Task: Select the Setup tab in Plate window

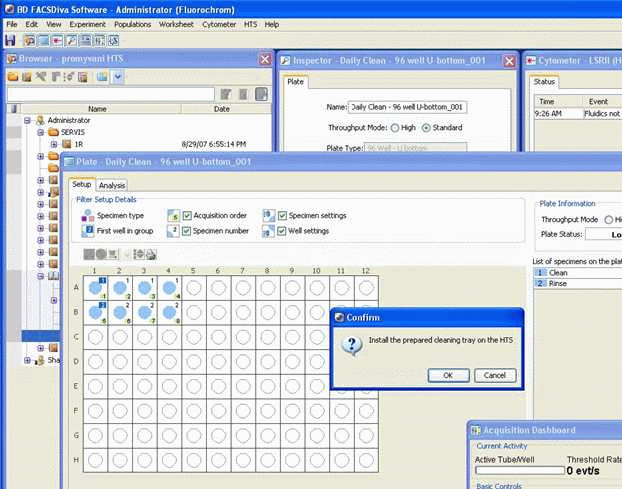Action: tap(82, 184)
